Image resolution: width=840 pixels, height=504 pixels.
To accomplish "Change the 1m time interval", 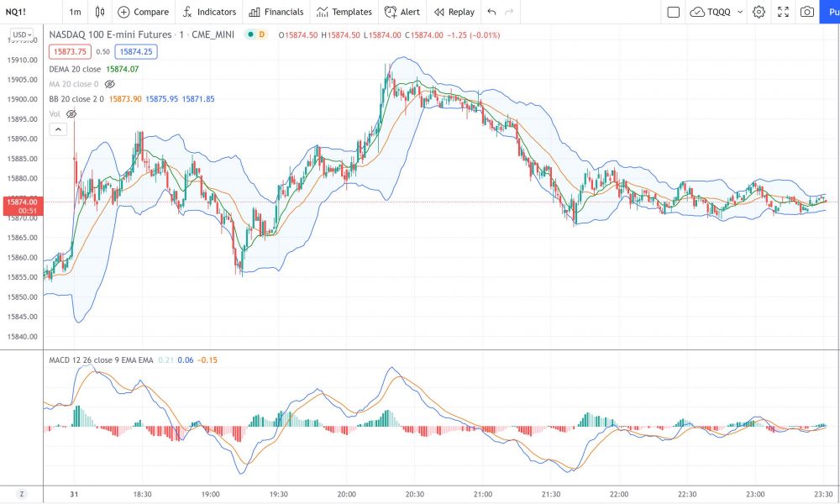I will click(x=75, y=12).
